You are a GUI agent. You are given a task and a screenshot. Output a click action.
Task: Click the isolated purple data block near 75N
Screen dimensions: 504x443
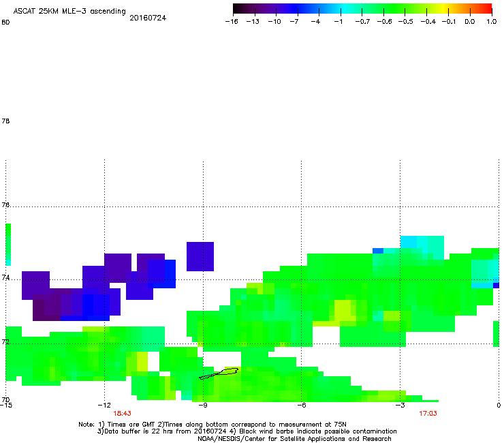pos(200,256)
